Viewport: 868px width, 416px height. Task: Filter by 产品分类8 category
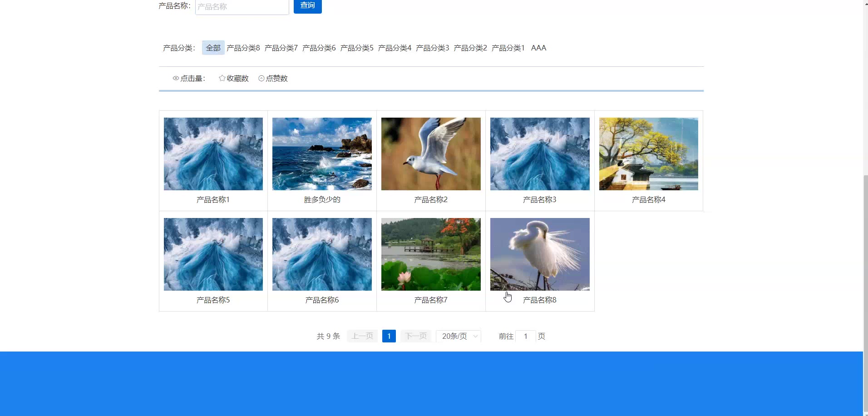pos(243,48)
